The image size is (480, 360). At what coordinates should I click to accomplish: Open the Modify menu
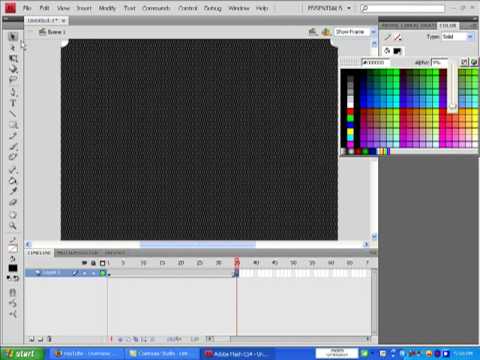click(x=107, y=8)
